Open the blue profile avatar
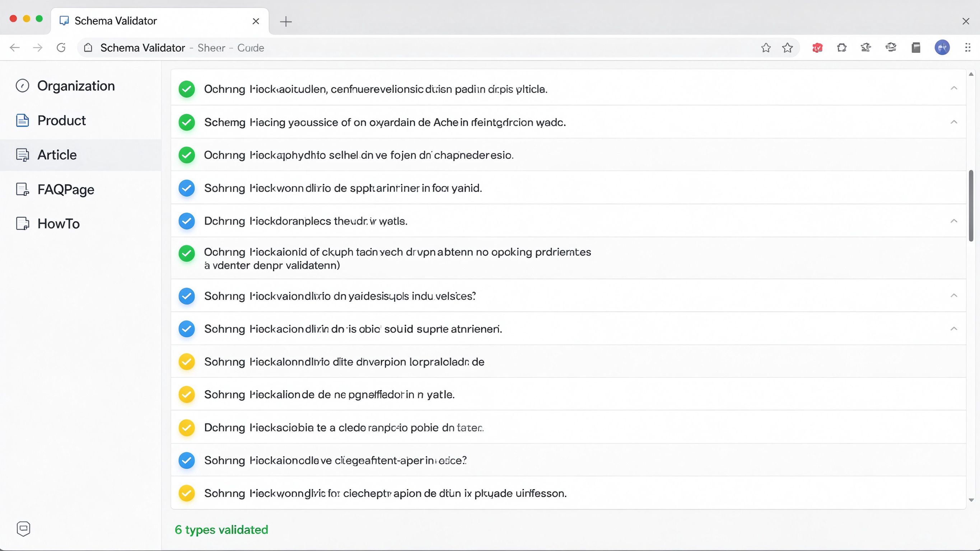The image size is (980, 551). (942, 48)
